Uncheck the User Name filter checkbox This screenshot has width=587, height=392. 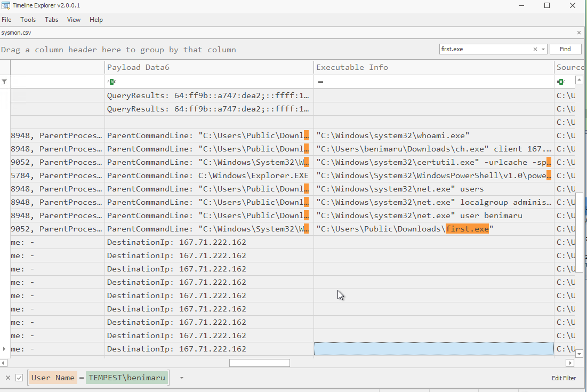(19, 378)
